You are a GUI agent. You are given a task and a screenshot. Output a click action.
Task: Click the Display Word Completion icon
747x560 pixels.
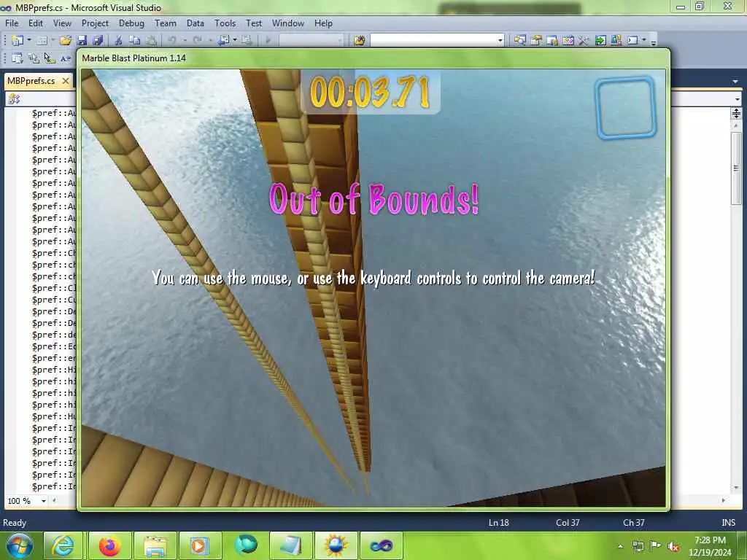click(65, 58)
